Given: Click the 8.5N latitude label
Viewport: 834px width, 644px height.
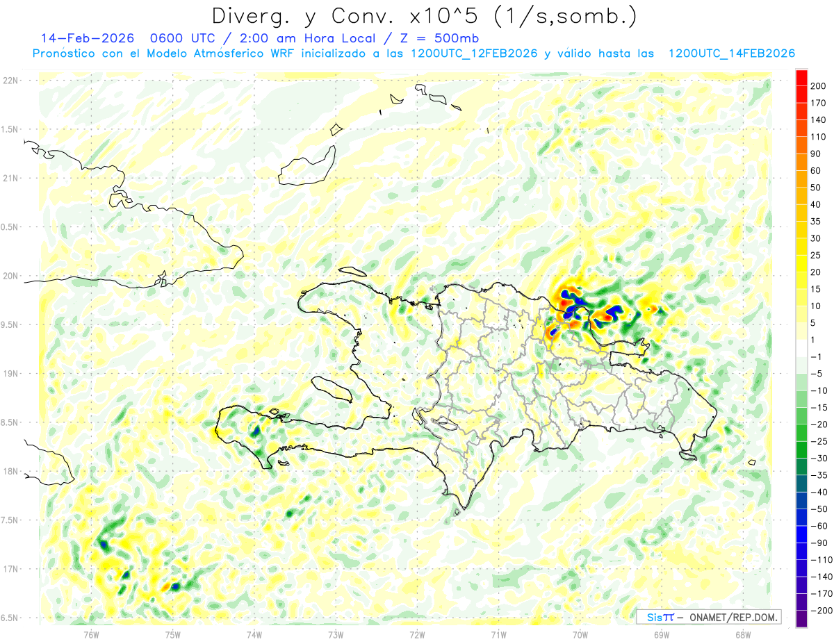Looking at the screenshot, I should [x=10, y=422].
